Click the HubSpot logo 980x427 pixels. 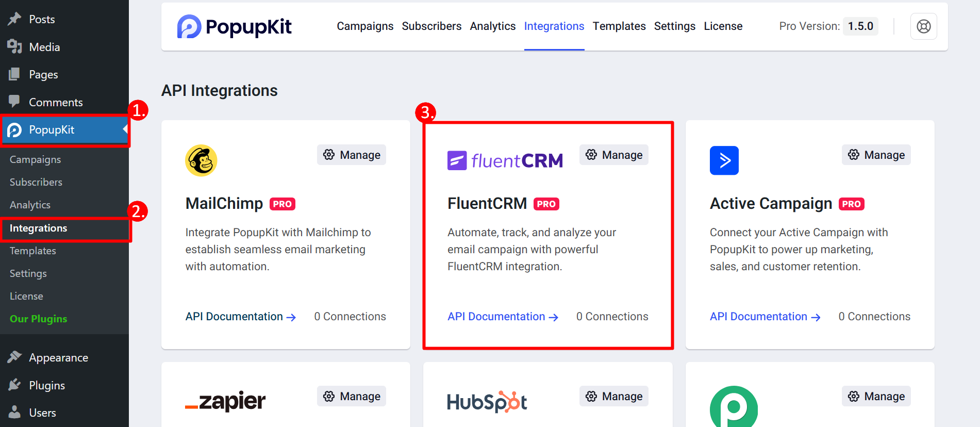(487, 402)
